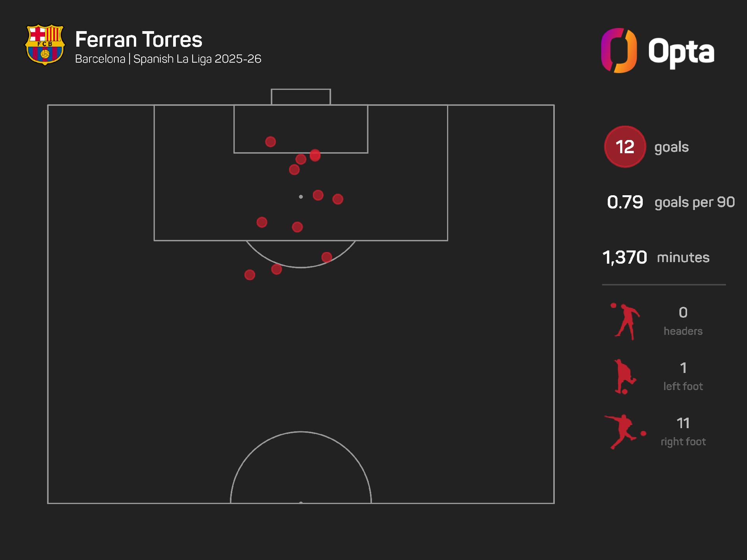The height and width of the screenshot is (560, 747).
Task: Select the 1,370 minutes stat
Action: 625,257
